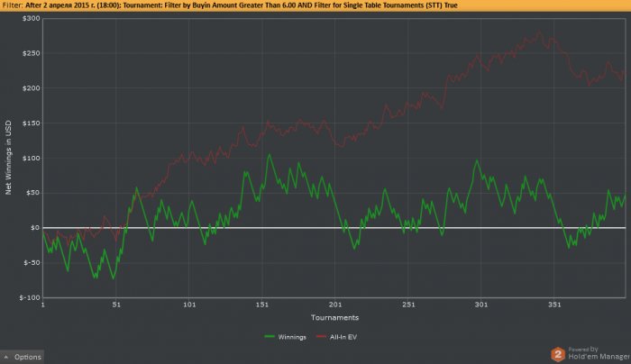The image size is (631, 364).
Task: Click the $100 y-axis label
Action: (x=31, y=158)
